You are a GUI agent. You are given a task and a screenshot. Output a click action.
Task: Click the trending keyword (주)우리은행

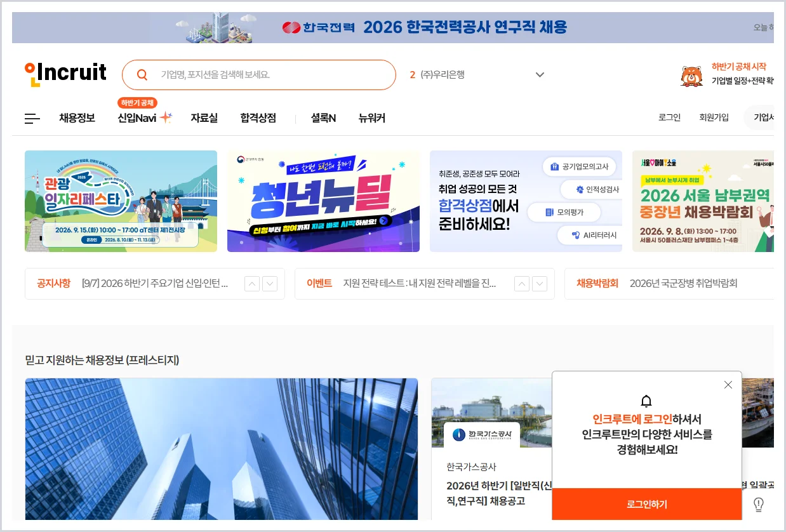click(443, 75)
